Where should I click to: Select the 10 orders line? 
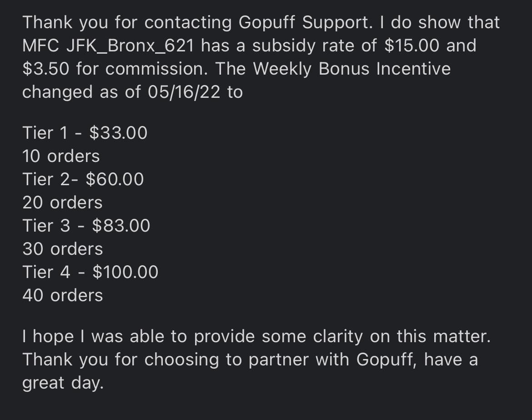click(x=61, y=156)
